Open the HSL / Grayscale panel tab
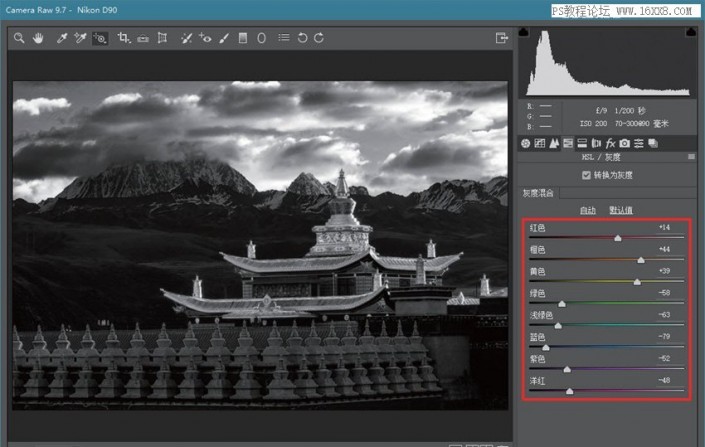The width and height of the screenshot is (705, 447). tap(568, 143)
